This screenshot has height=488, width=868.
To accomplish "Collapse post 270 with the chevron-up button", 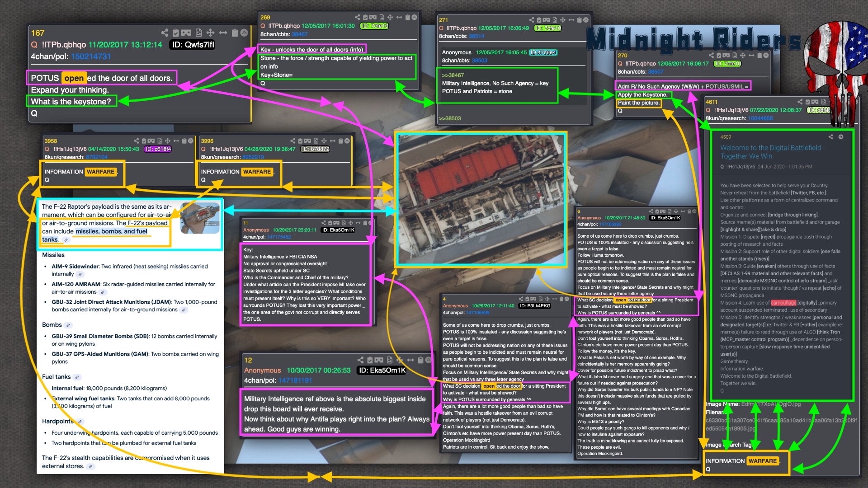I will pyautogui.click(x=766, y=55).
